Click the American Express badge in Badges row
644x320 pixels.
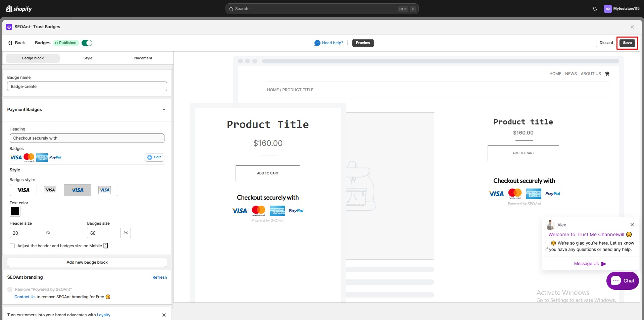pos(42,157)
